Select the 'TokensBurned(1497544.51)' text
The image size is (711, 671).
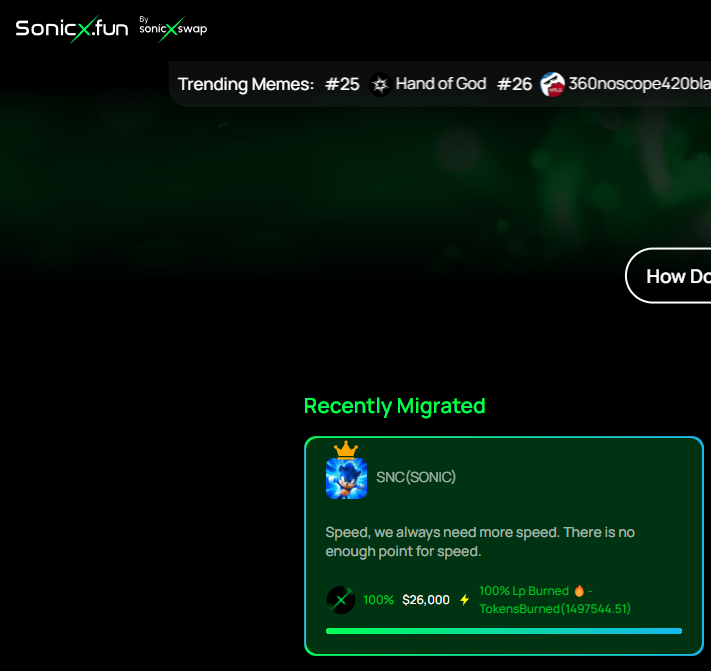555,608
